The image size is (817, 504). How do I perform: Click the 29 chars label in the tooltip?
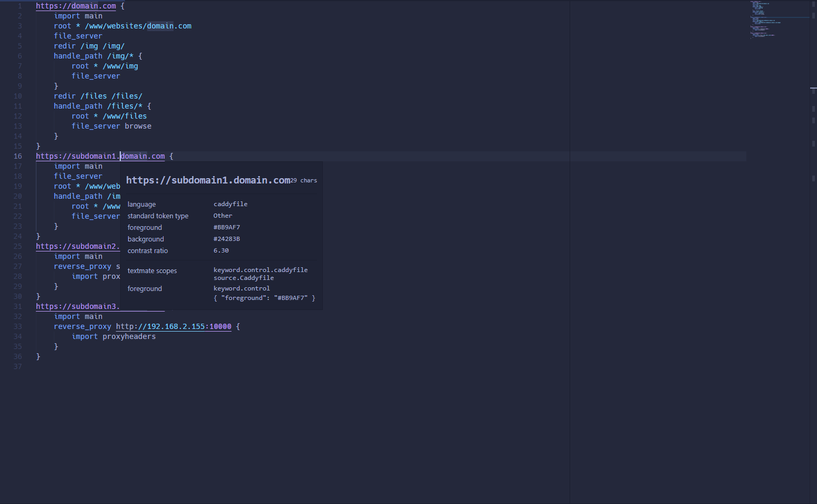coord(302,180)
